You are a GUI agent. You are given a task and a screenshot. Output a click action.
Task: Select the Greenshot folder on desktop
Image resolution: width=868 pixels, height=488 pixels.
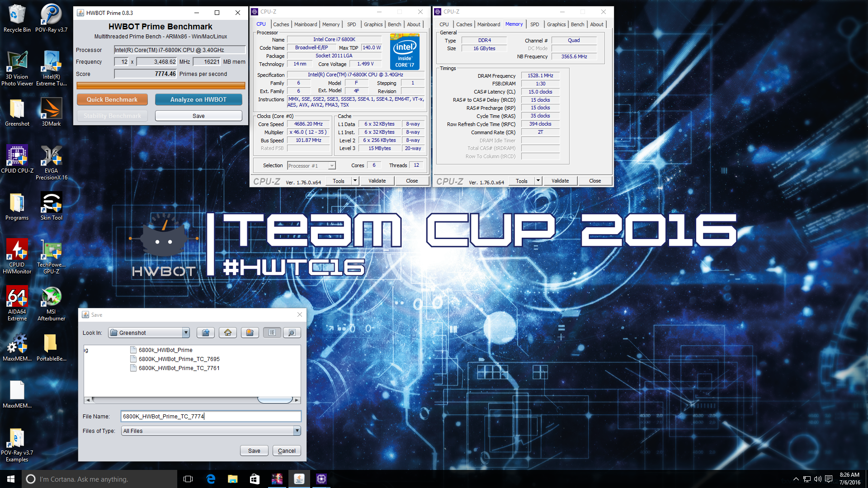(17, 112)
